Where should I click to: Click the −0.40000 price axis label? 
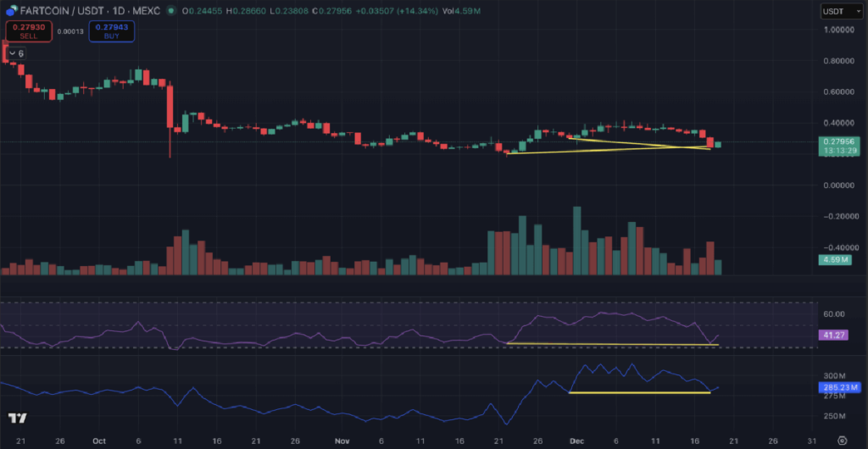(x=842, y=247)
